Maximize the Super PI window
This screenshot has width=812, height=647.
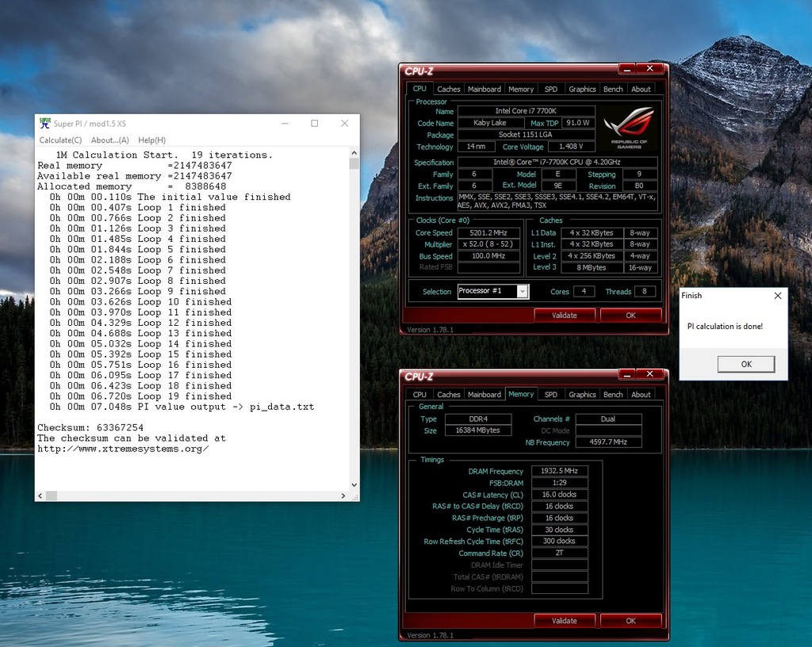314,123
